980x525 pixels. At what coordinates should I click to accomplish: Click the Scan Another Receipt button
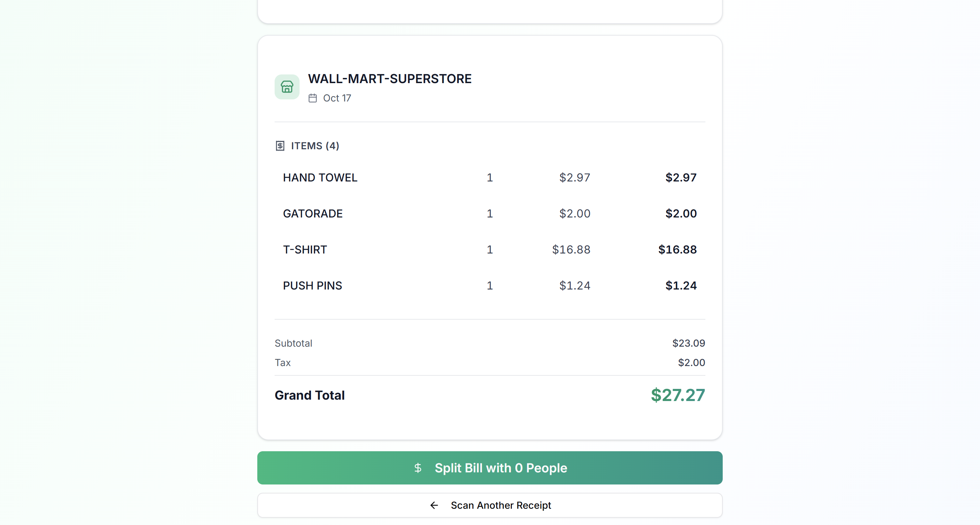490,505
